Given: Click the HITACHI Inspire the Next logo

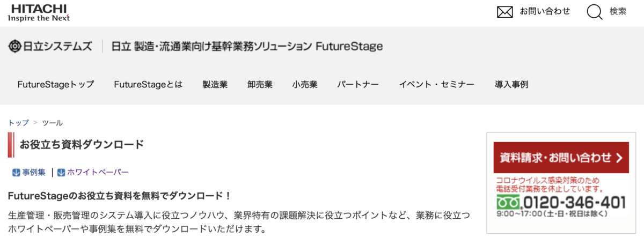Looking at the screenshot, I should pyautogui.click(x=39, y=12).
